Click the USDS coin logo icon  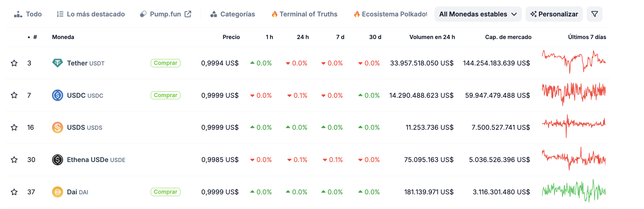tap(57, 127)
